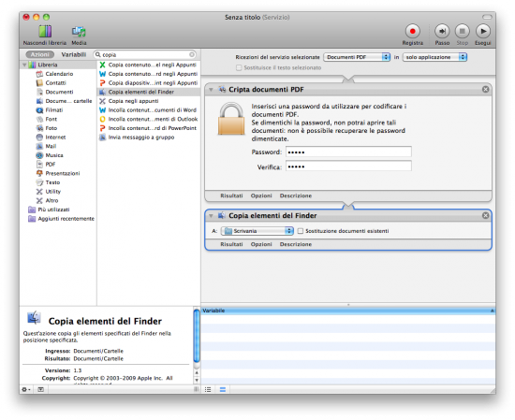Show Opzioni of Cripta documenti PDF

coord(261,196)
